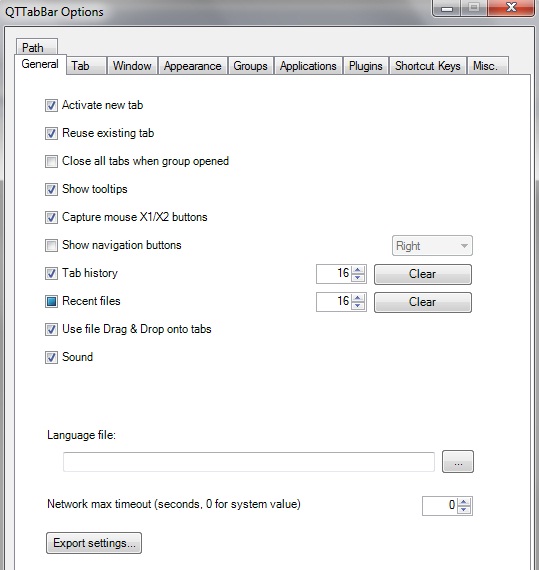Minimize the QTTabBar Options window
539x570 pixels.
tap(447, 8)
